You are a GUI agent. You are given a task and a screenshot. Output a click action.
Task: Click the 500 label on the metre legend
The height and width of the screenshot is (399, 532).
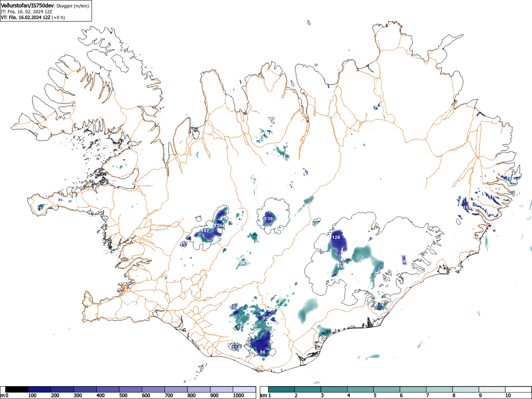pos(123,396)
